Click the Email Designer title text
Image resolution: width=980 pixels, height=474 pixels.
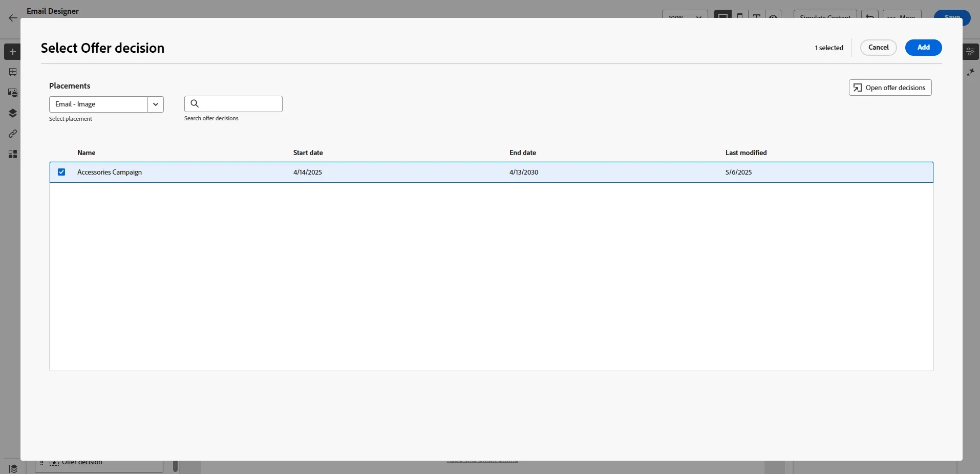click(53, 11)
